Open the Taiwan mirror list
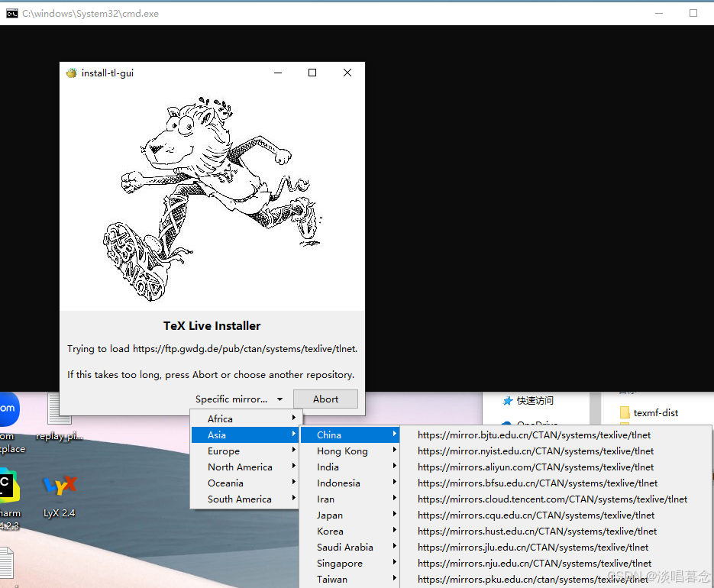The width and height of the screenshot is (714, 588). (x=350, y=580)
